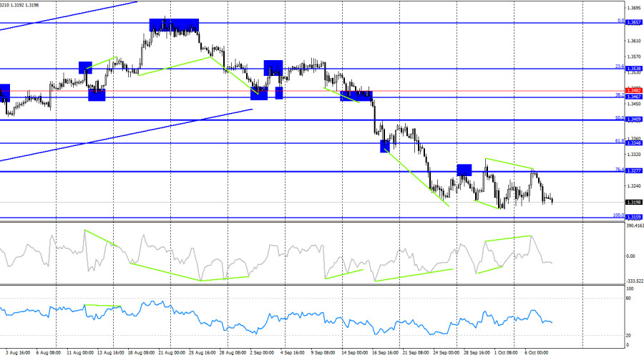Click the black 1.3198 current price label

[x=633, y=202]
